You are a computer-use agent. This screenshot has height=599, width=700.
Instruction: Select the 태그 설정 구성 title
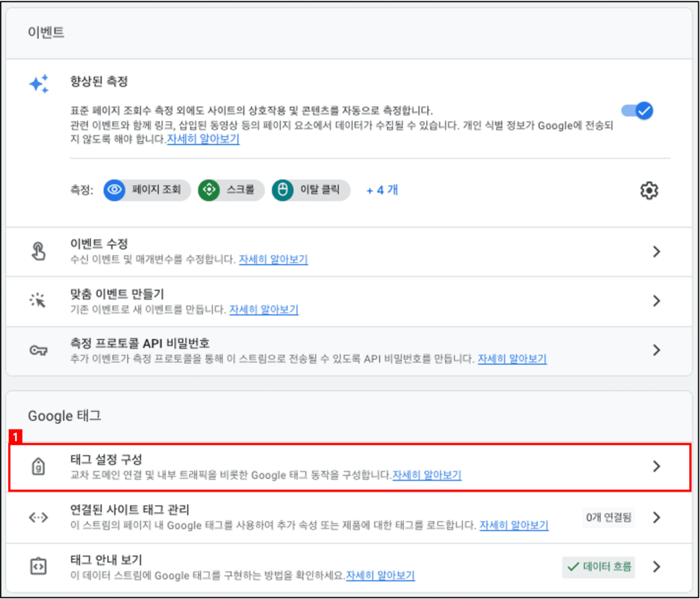coord(106,460)
